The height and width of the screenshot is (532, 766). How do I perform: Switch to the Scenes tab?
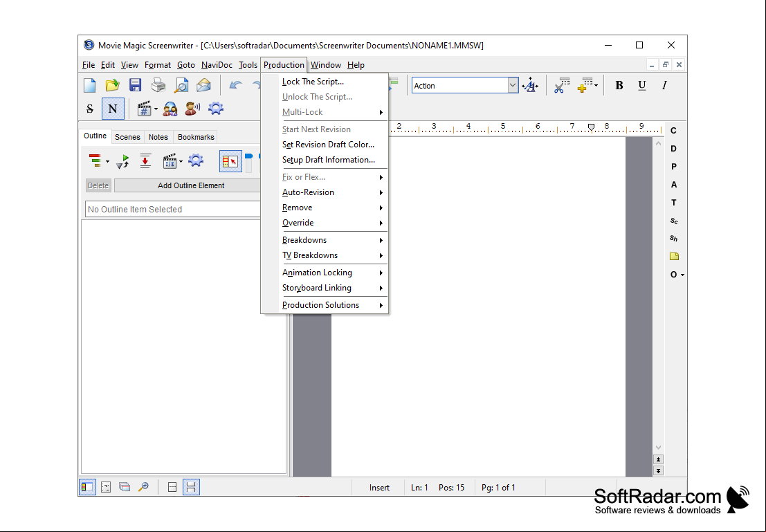pyautogui.click(x=127, y=137)
